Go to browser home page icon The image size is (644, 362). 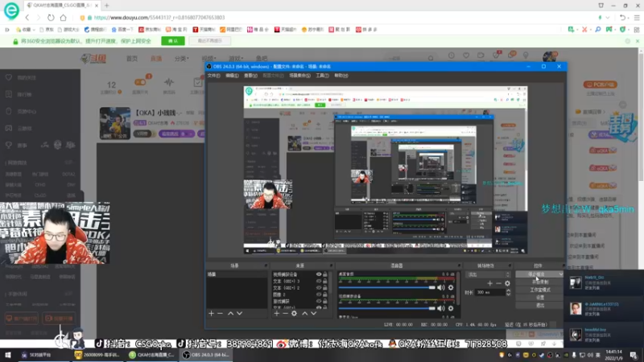point(63,18)
